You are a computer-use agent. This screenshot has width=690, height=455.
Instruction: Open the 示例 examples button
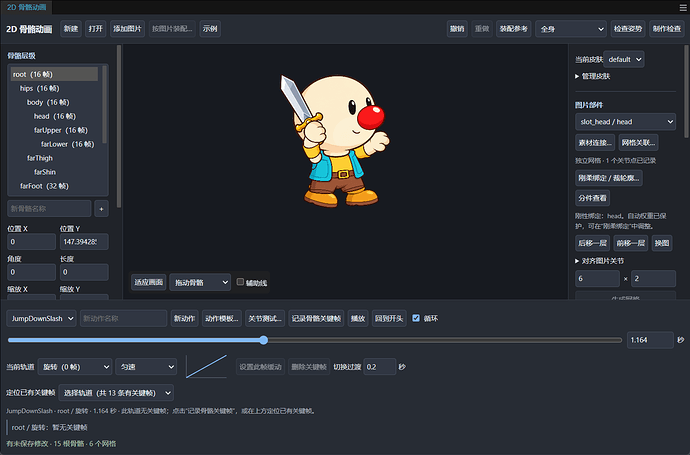click(x=210, y=29)
